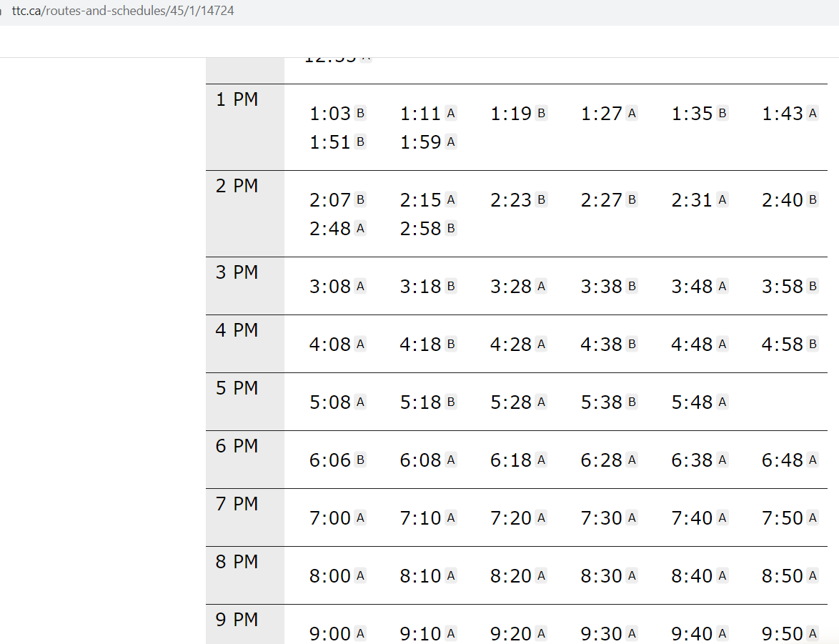Viewport: 839px width, 644px height.
Task: Select the 1:43 departure time
Action: coord(783,114)
